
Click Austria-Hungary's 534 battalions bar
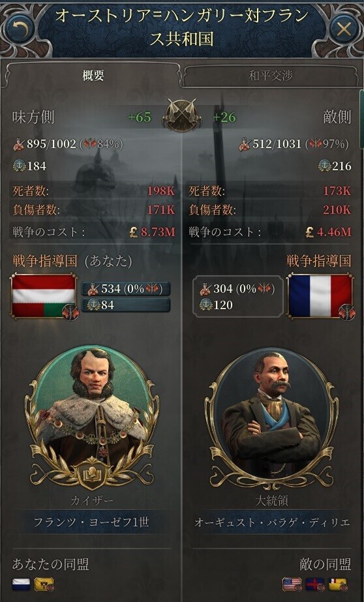pos(125,289)
